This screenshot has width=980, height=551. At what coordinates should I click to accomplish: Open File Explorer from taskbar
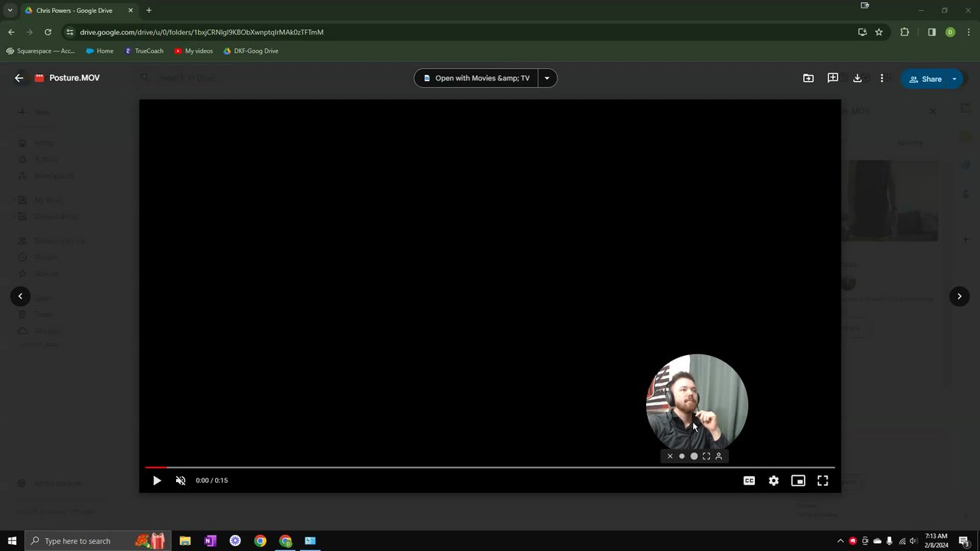[185, 541]
